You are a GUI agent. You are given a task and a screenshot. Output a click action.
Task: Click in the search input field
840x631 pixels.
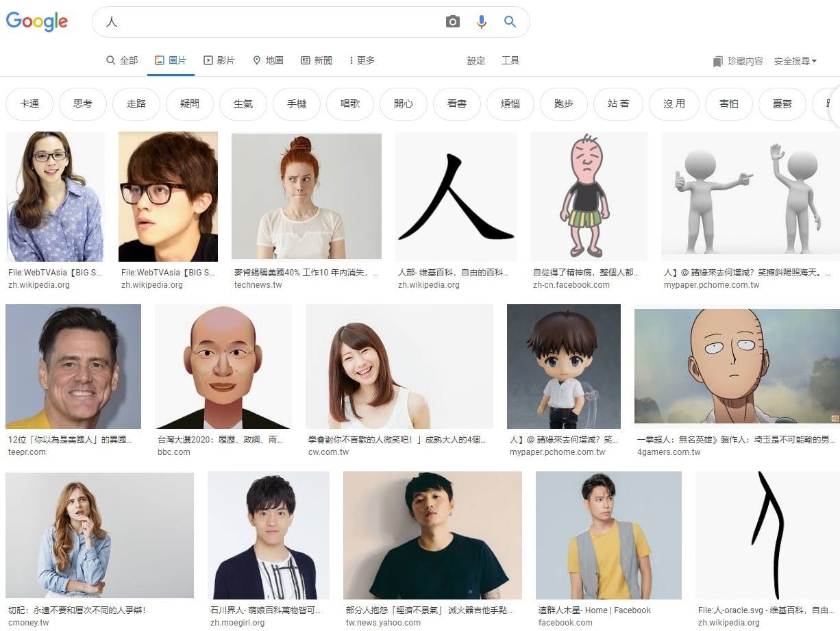coord(274,22)
